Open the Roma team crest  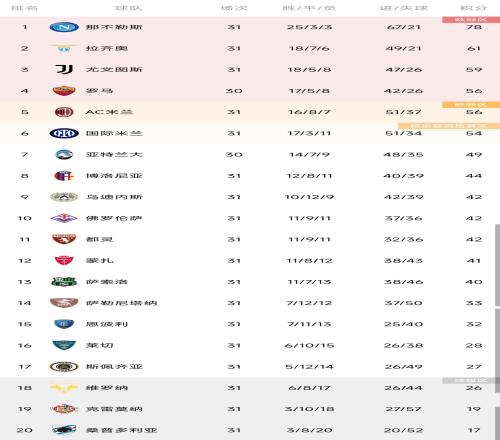coord(64,91)
